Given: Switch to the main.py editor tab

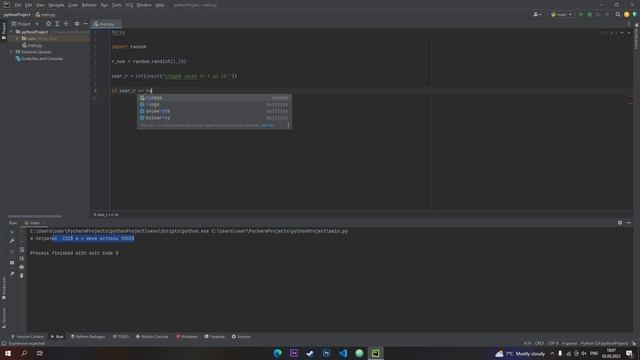Looking at the screenshot, I should (105, 24).
